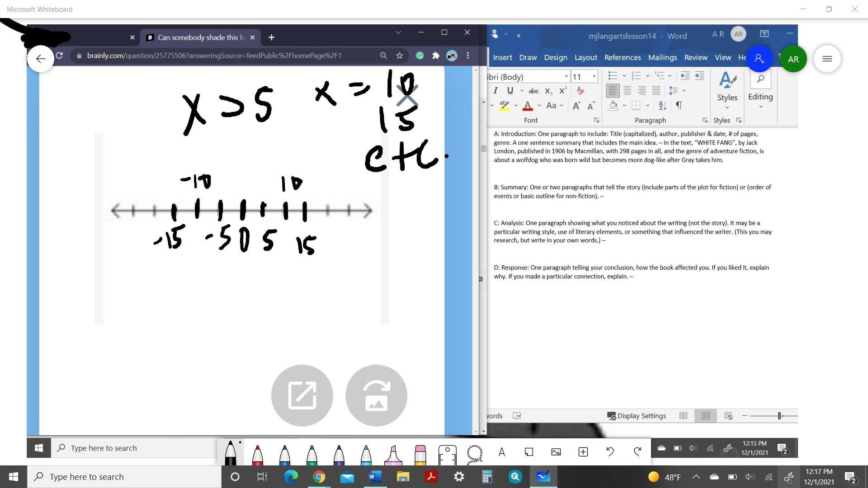The image size is (868, 488).
Task: Select the pink highlighter tool
Action: (393, 455)
